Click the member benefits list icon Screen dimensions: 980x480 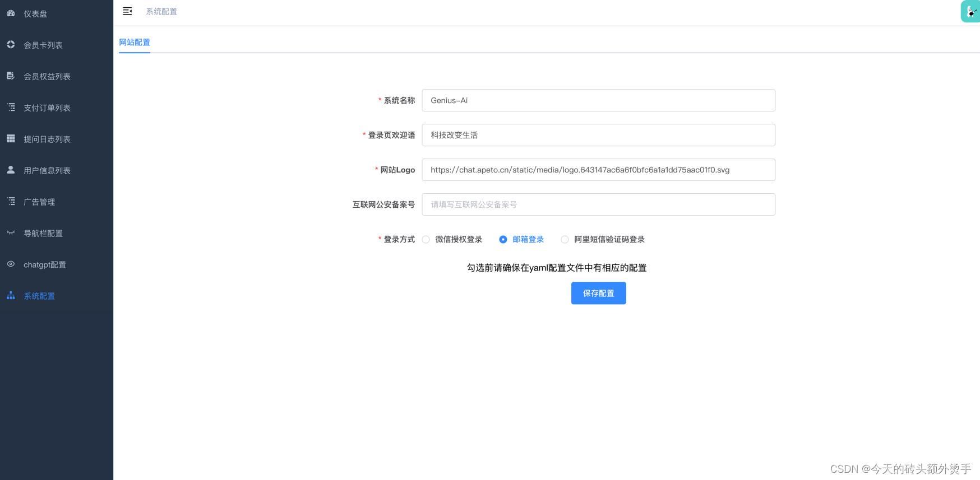[11, 76]
